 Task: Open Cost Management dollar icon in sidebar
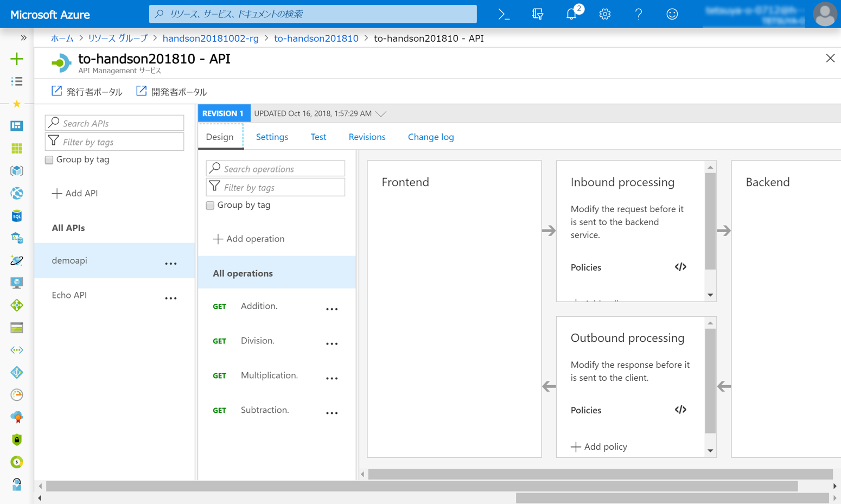16,462
